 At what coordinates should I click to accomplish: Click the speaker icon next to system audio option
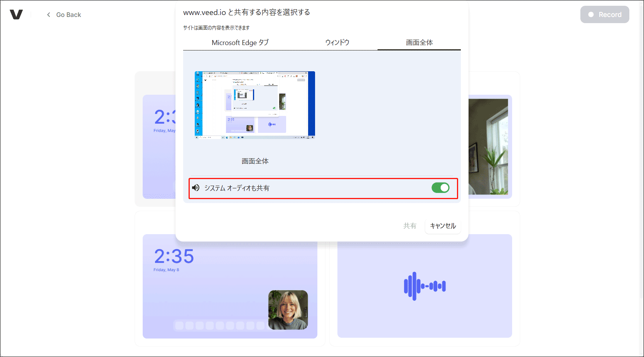coord(196,188)
